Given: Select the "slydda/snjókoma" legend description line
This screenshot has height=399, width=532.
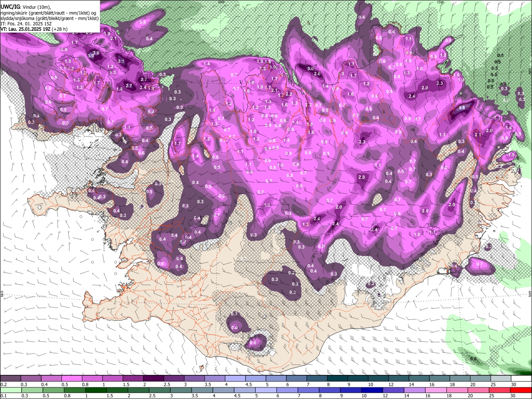Looking at the screenshot, I should tap(49, 18).
